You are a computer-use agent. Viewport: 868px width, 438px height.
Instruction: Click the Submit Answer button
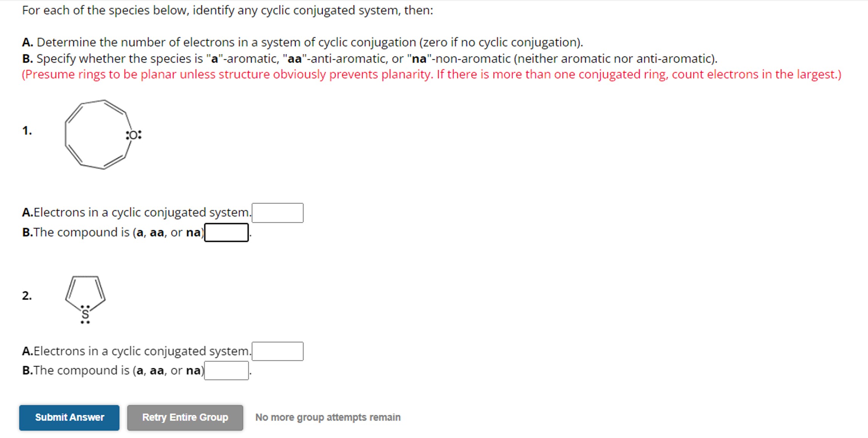69,418
